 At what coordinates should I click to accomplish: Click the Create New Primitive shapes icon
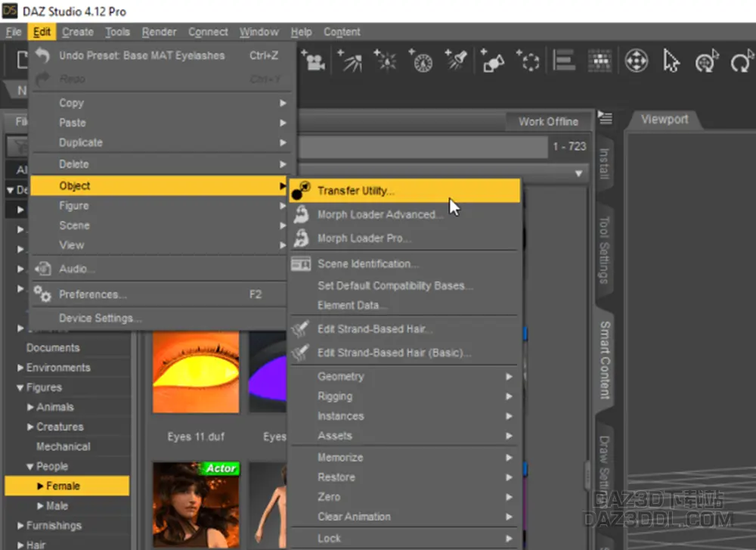coord(492,61)
